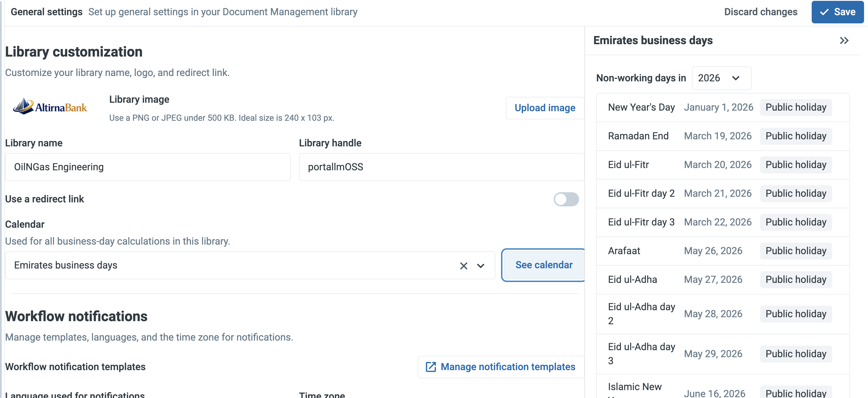Click the Library customization heading

point(74,52)
